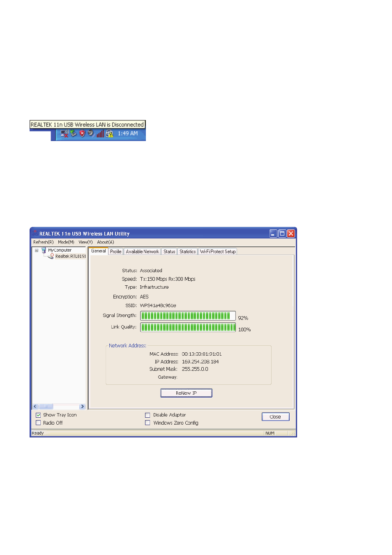Select the Realtek RTL8191 tree entry
The image size is (392, 555).
click(x=71, y=256)
